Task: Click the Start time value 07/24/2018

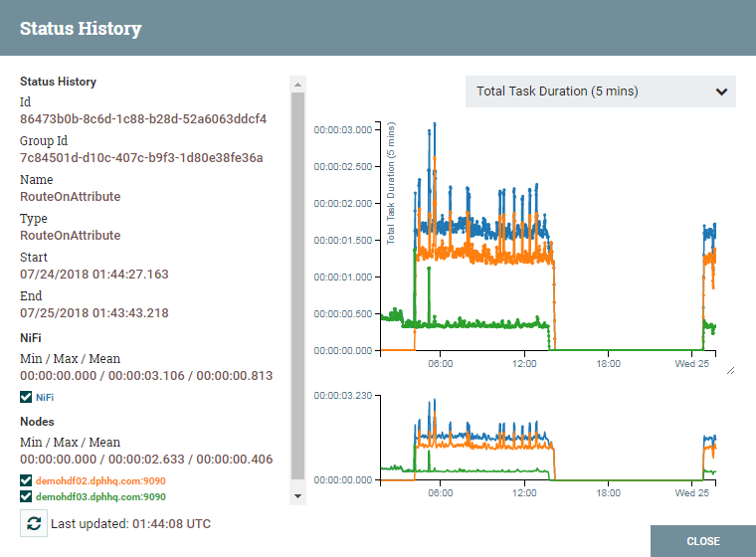Action: pos(94,275)
